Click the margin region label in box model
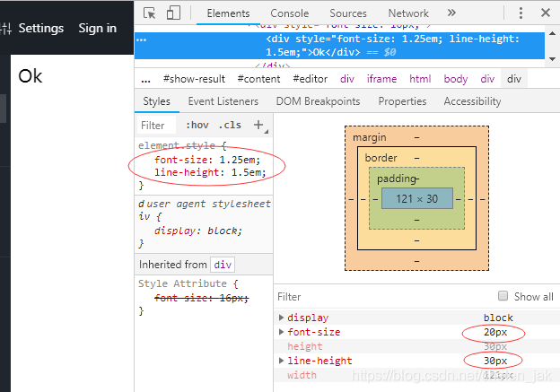Viewport: 560px width, 392px height. (x=369, y=137)
